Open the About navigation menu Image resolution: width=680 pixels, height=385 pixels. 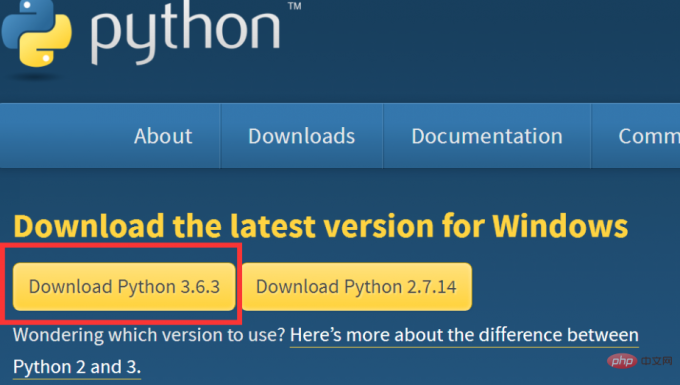pyautogui.click(x=163, y=136)
